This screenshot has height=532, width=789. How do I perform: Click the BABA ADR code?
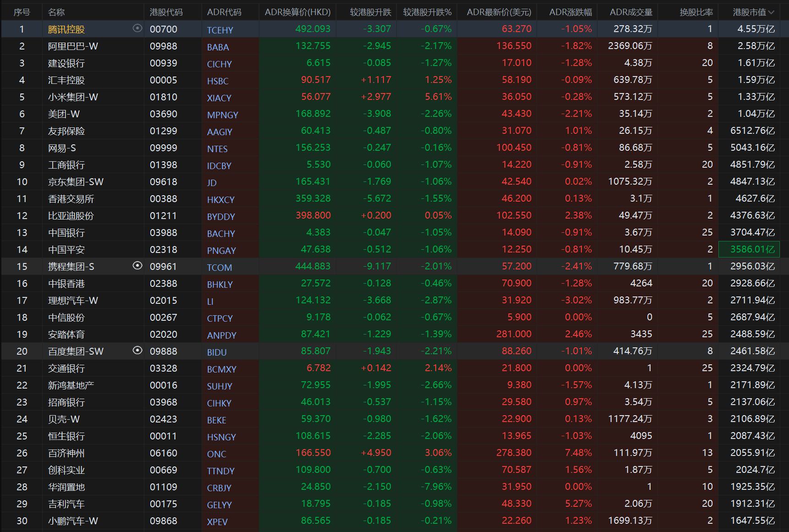(x=218, y=47)
